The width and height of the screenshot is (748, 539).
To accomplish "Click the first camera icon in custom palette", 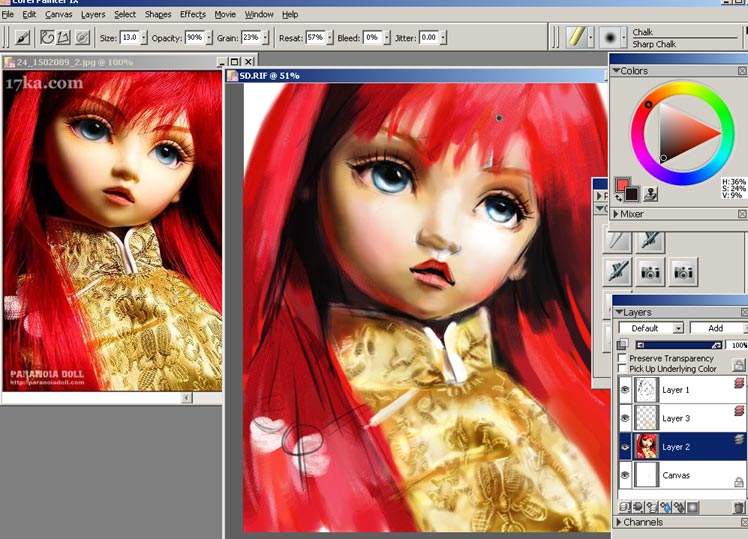I will (x=650, y=272).
